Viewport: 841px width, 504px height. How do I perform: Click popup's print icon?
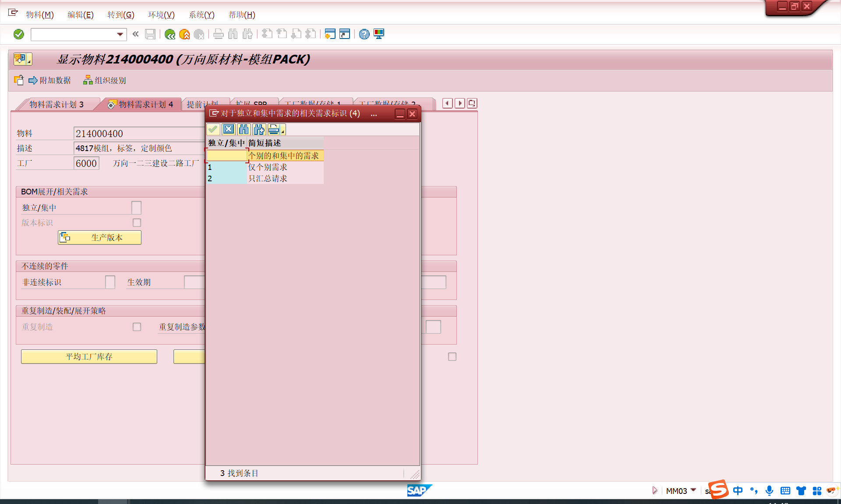click(274, 129)
